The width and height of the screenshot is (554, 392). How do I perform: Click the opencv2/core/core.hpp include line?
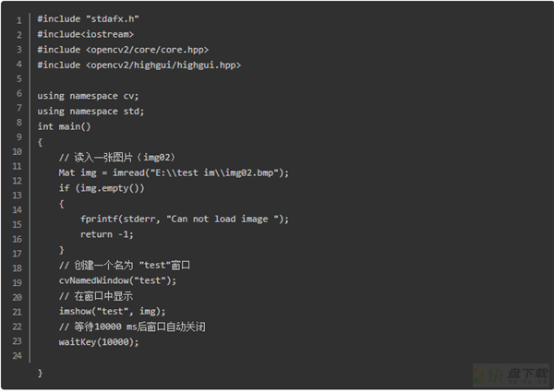(x=124, y=50)
